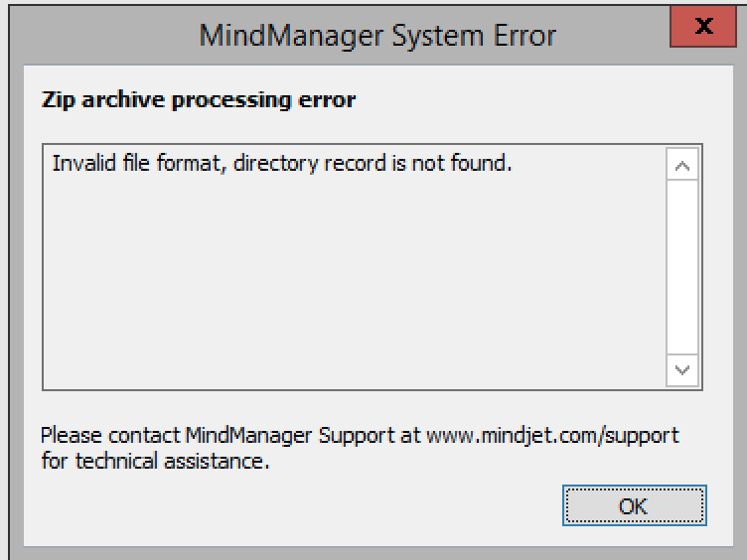
Task: Click the www.mindjet.com/support address text
Action: pyautogui.click(x=553, y=435)
